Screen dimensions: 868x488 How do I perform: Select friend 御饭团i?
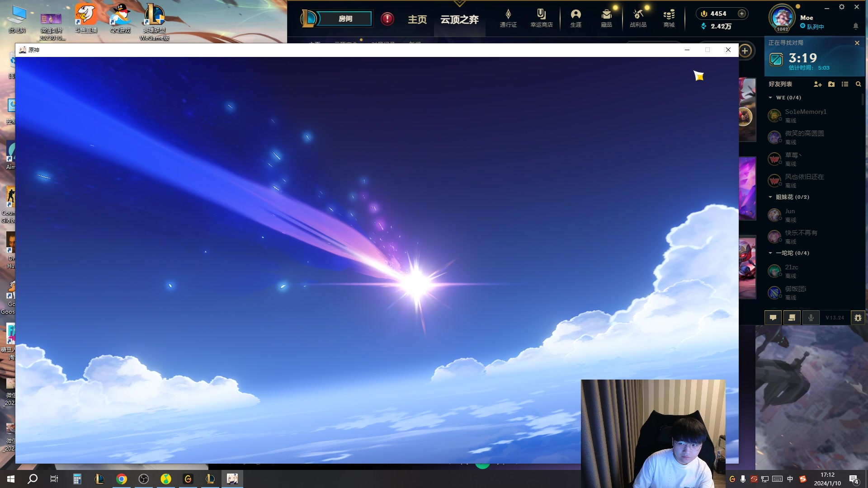[x=814, y=293]
